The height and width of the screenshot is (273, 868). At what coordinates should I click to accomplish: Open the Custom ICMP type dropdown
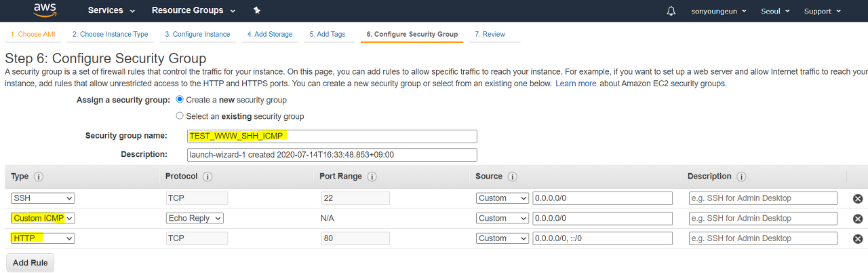[43, 218]
